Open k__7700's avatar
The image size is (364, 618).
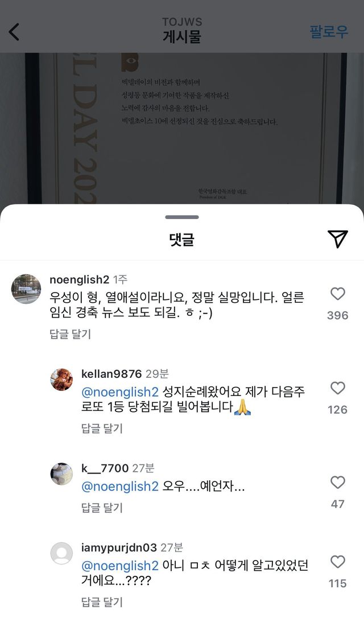coord(61,474)
